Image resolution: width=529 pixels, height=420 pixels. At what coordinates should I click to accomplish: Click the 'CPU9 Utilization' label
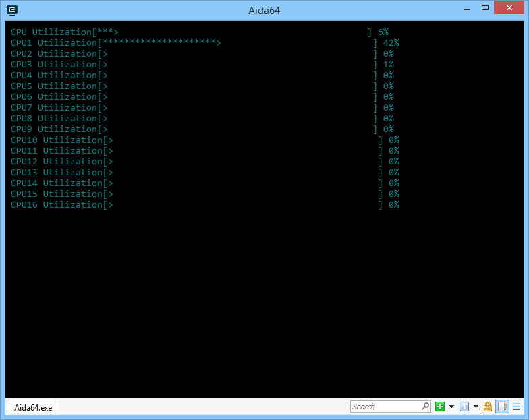coord(54,129)
